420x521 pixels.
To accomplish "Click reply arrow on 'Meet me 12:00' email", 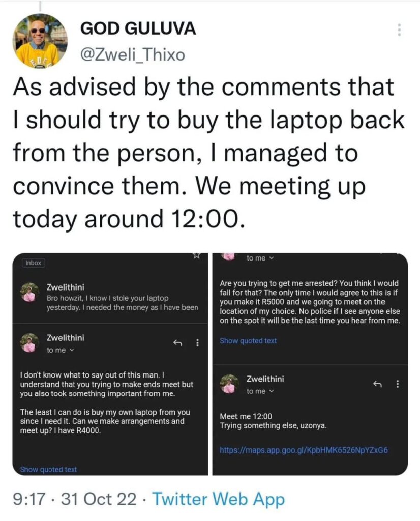I will click(377, 385).
